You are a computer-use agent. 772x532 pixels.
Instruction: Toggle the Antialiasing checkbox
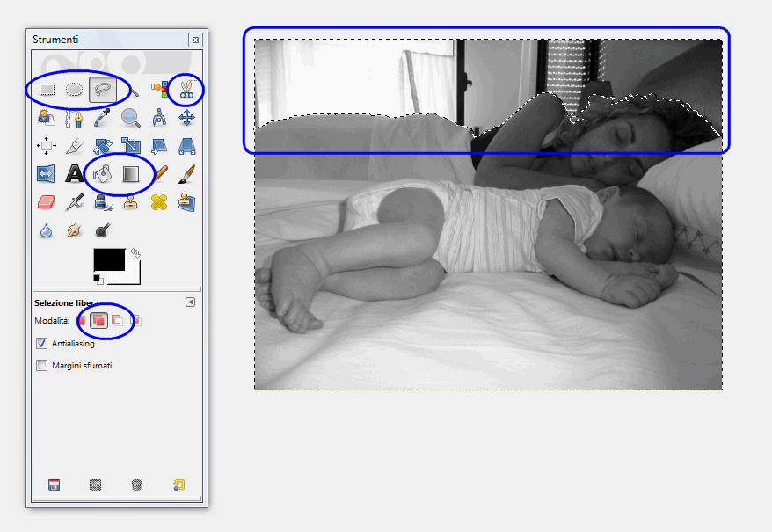[41, 343]
